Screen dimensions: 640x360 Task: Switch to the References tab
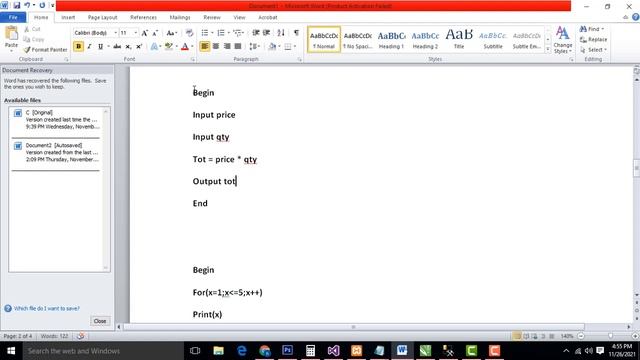tap(143, 18)
